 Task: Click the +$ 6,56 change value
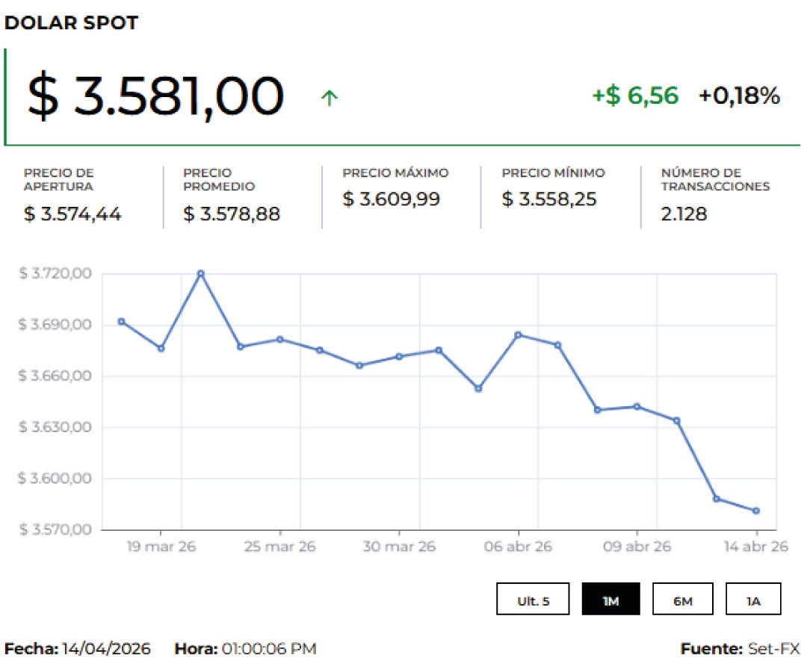coord(635,96)
